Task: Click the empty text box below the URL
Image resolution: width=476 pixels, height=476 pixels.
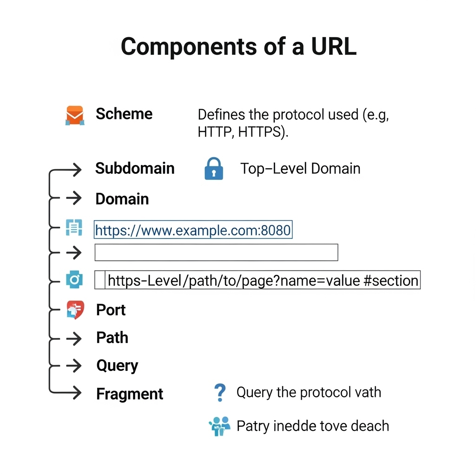Action: pyautogui.click(x=216, y=252)
